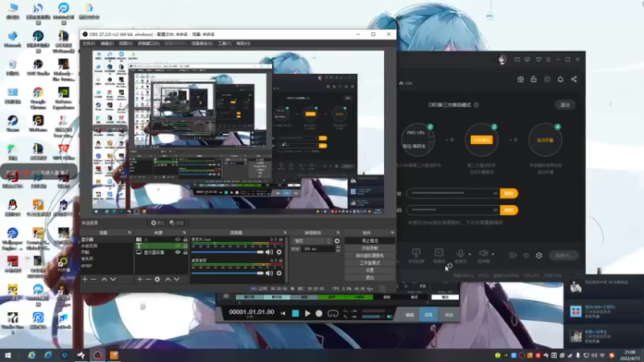
Task: Move the selected source down
Action: click(176, 279)
